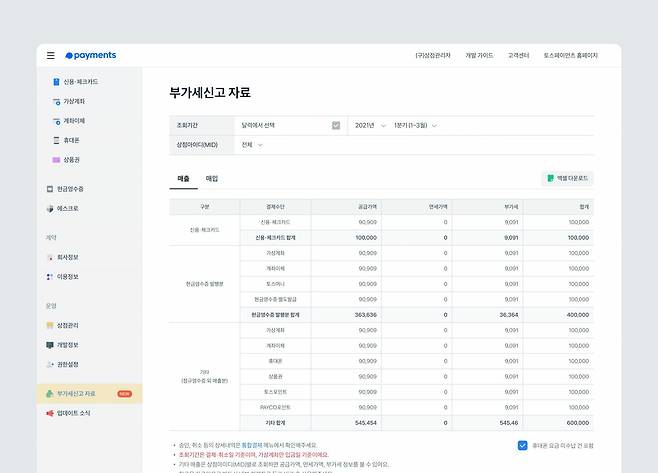Click the payments logo
This screenshot has width=658, height=473.
tap(91, 55)
